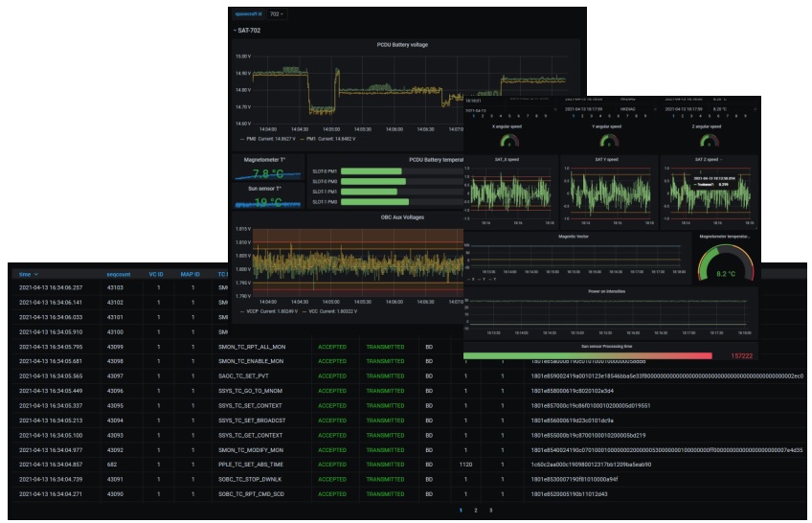Toggle PM0 series in battery voltage legend
Screen dimensions: 812x523
270,139
